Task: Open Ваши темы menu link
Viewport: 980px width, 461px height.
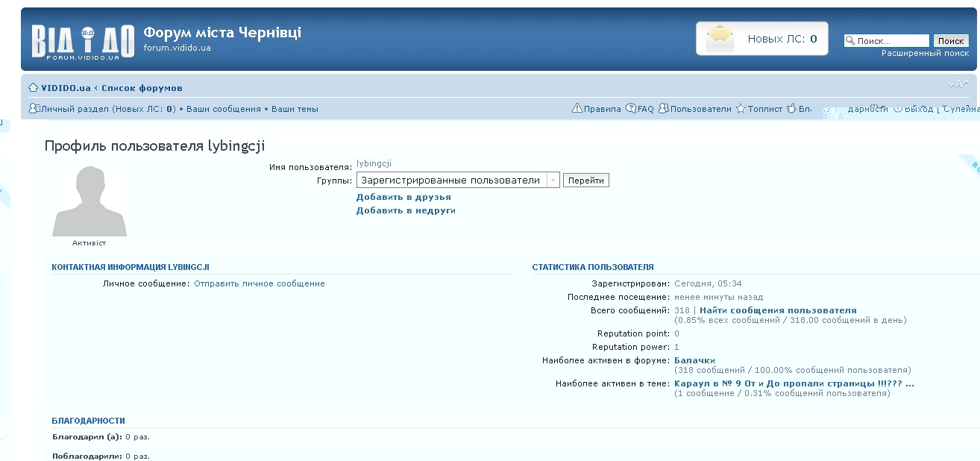Action: 295,109
